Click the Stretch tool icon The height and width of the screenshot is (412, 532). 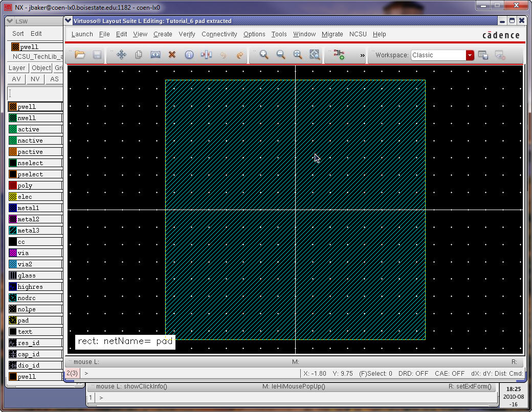tap(155, 55)
